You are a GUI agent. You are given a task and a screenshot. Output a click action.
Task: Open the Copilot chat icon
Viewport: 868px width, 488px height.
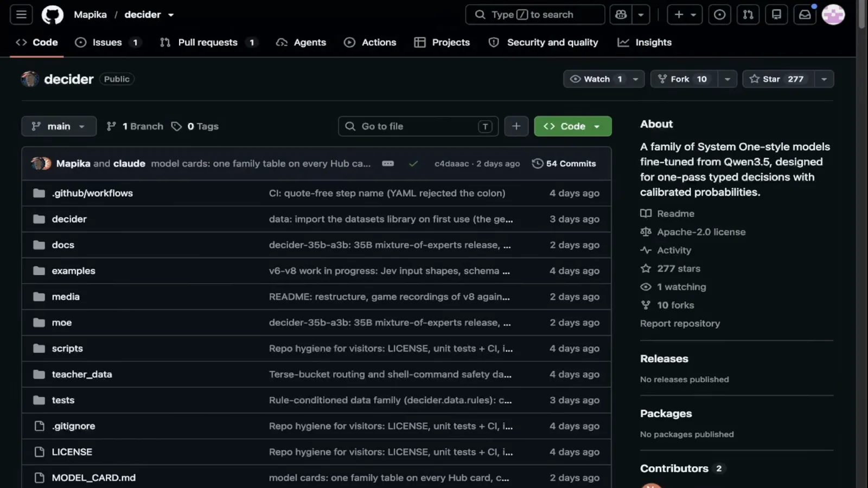coord(621,15)
